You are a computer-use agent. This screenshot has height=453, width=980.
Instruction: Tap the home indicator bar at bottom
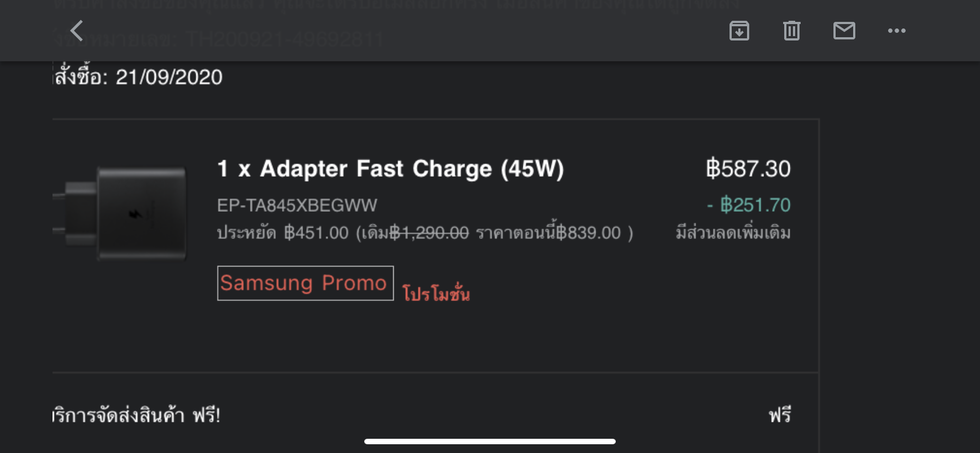click(490, 442)
